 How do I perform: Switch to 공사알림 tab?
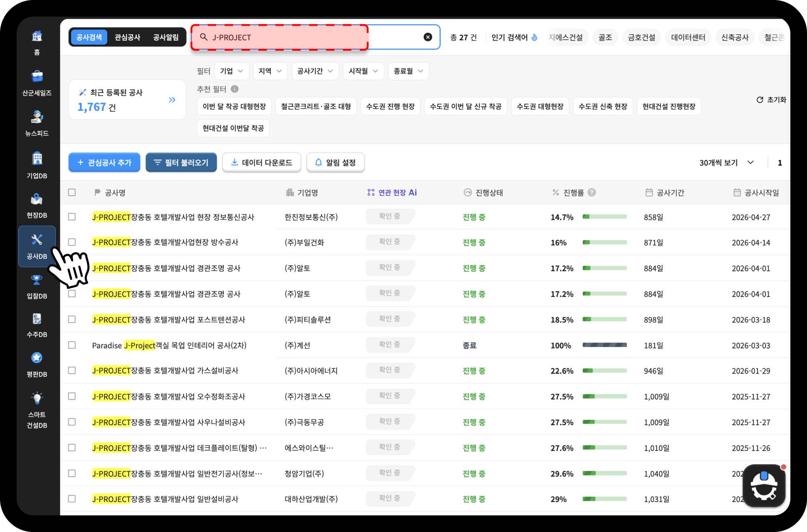166,37
